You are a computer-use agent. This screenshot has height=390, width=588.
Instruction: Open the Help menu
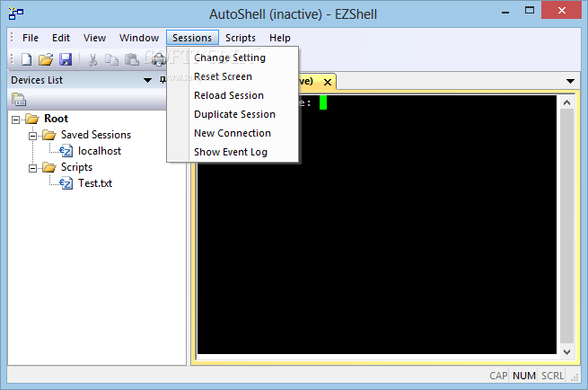(280, 38)
